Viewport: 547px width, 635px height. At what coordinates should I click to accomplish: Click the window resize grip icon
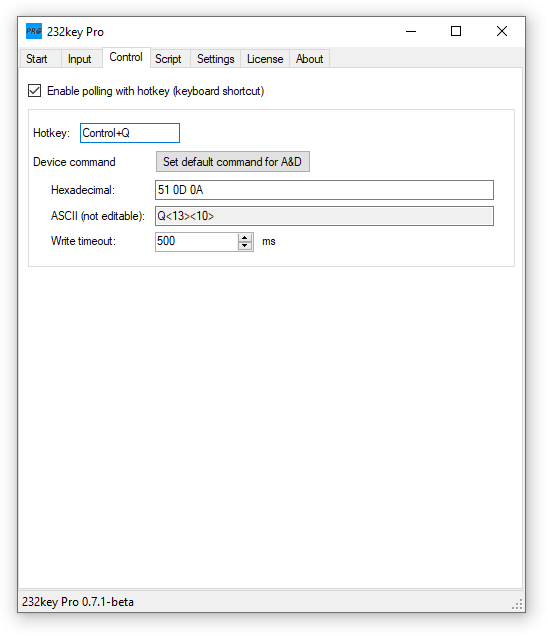click(517, 604)
